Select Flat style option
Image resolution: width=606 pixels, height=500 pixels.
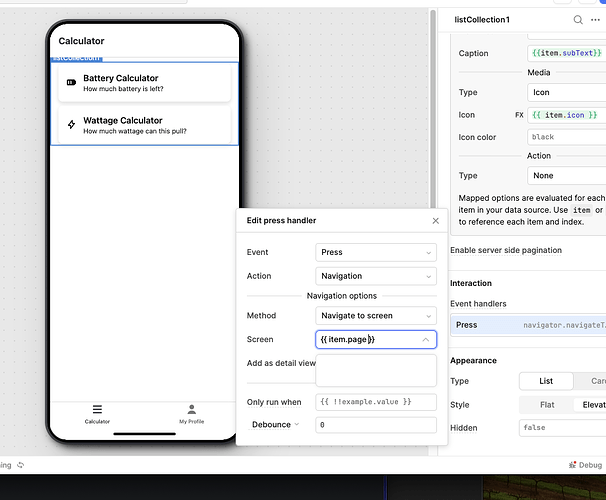click(x=547, y=405)
